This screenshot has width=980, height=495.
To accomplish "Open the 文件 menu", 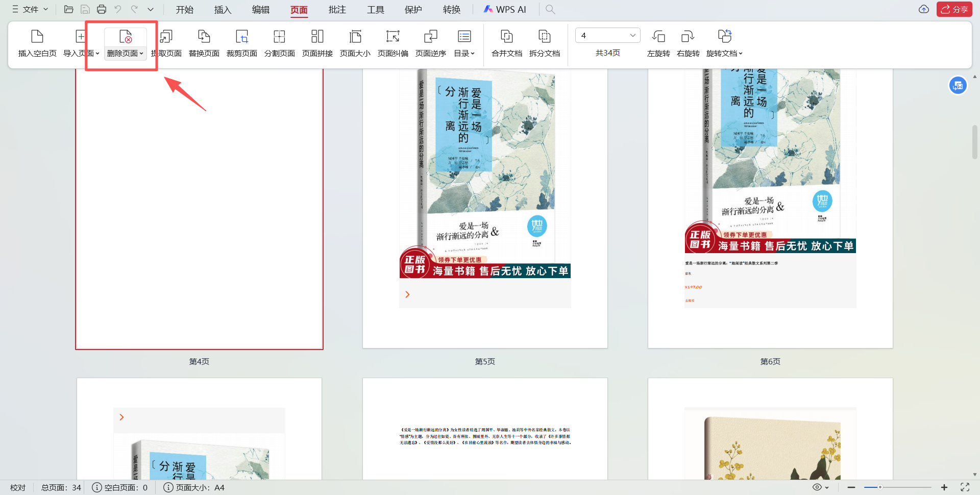I will coord(29,9).
